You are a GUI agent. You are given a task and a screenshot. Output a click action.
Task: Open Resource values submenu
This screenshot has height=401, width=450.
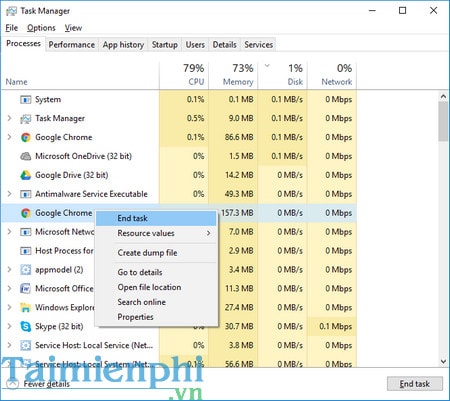click(156, 233)
